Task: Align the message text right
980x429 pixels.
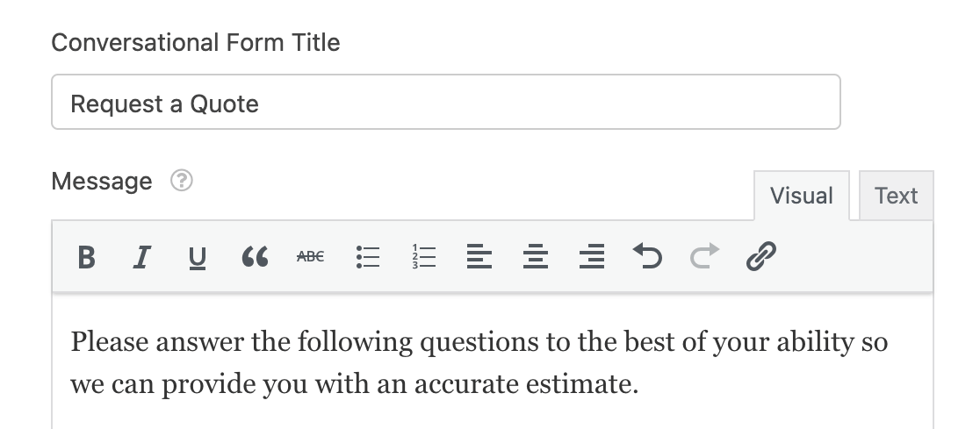Action: 591,257
